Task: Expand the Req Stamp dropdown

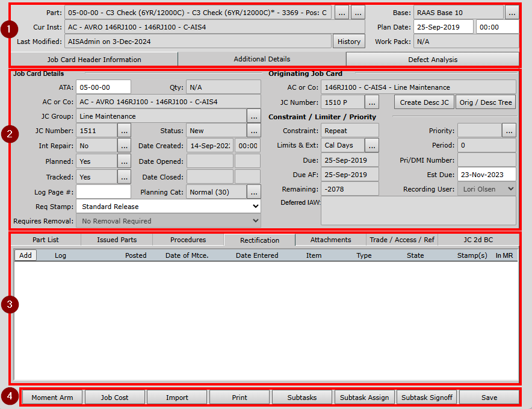Action: pos(169,207)
